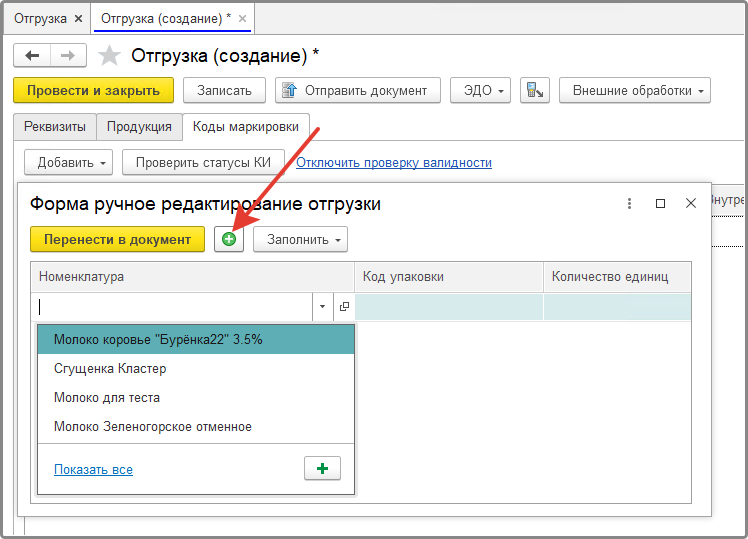The image size is (748, 539).
Task: Click the Записать button
Action: pos(224,90)
